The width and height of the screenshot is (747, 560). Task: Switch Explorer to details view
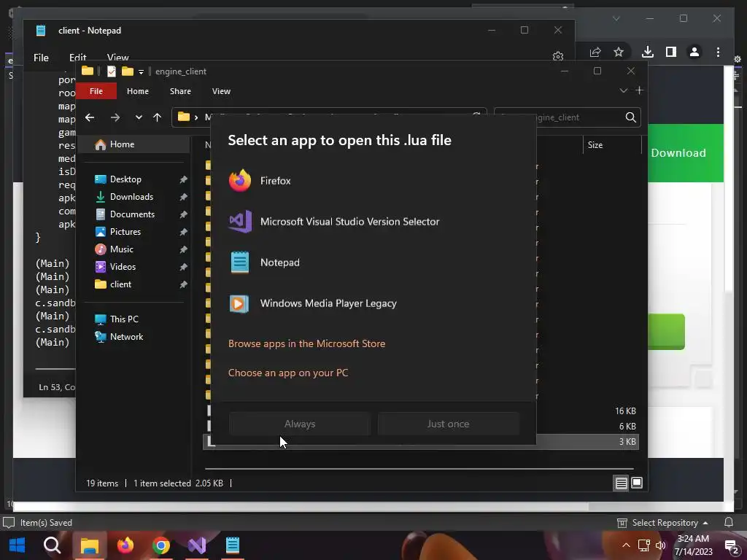coord(621,483)
